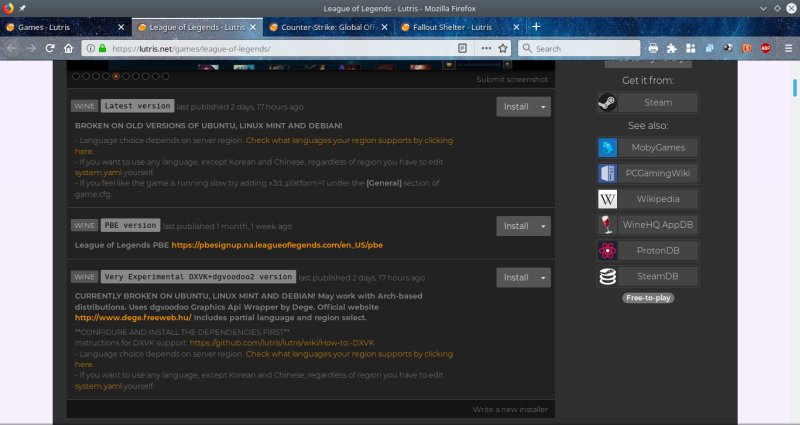Click the four-squares grid extension icon
800x425 pixels.
691,48
